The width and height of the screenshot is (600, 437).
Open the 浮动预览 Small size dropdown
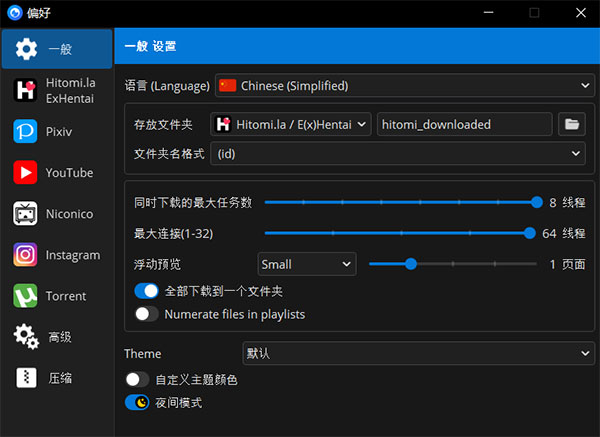pyautogui.click(x=305, y=264)
